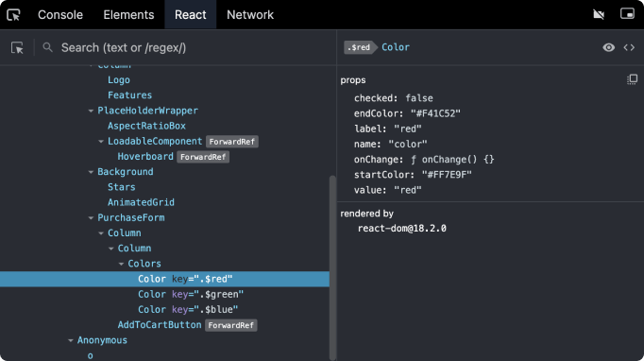This screenshot has height=361, width=644.
Task: Select the PurchaseForm component label
Action: 131,218
